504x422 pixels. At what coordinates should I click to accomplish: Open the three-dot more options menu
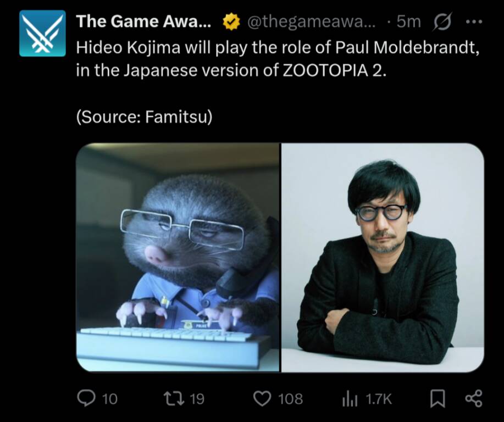pos(474,22)
